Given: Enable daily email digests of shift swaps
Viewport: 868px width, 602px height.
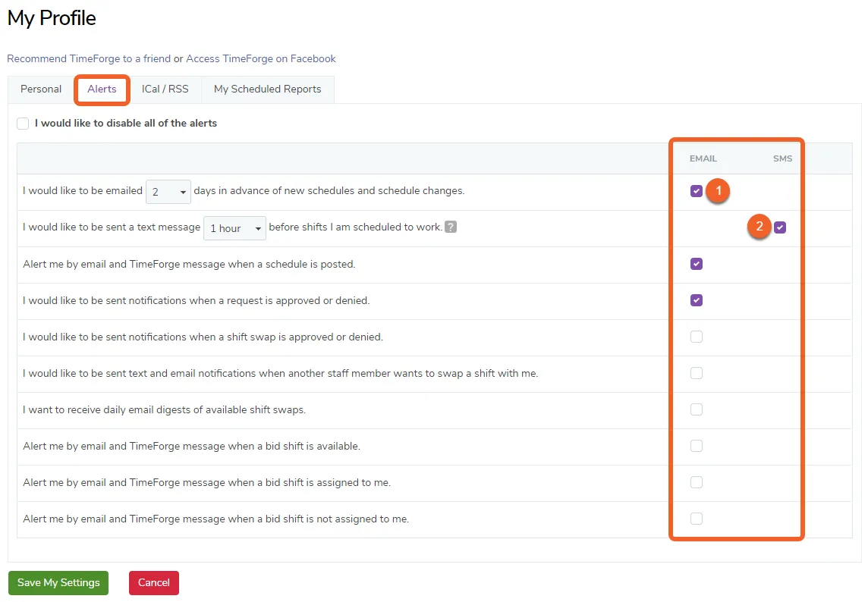Looking at the screenshot, I should click(x=697, y=409).
